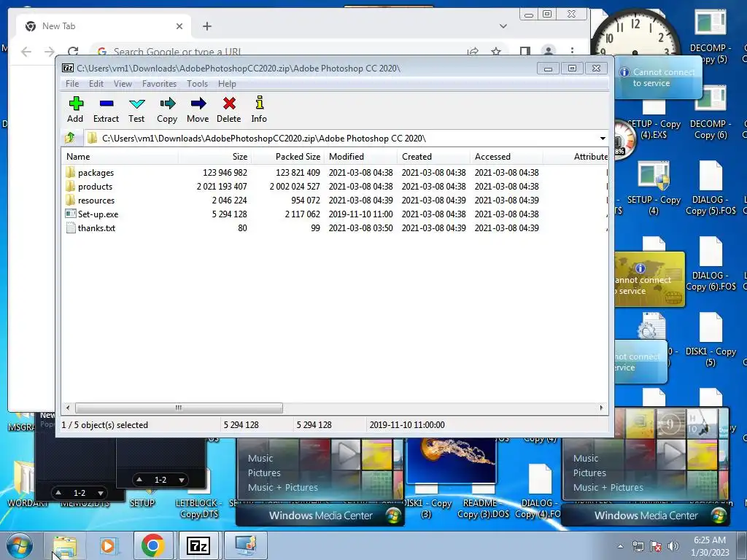This screenshot has height=560, width=747.
Task: Select the README - Copy (3).DOS desktop file
Action: 483,502
